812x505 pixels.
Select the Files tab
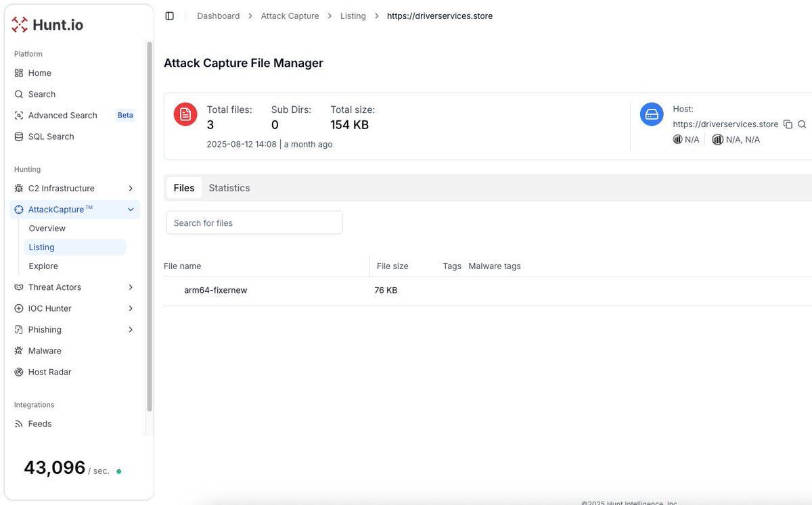184,188
